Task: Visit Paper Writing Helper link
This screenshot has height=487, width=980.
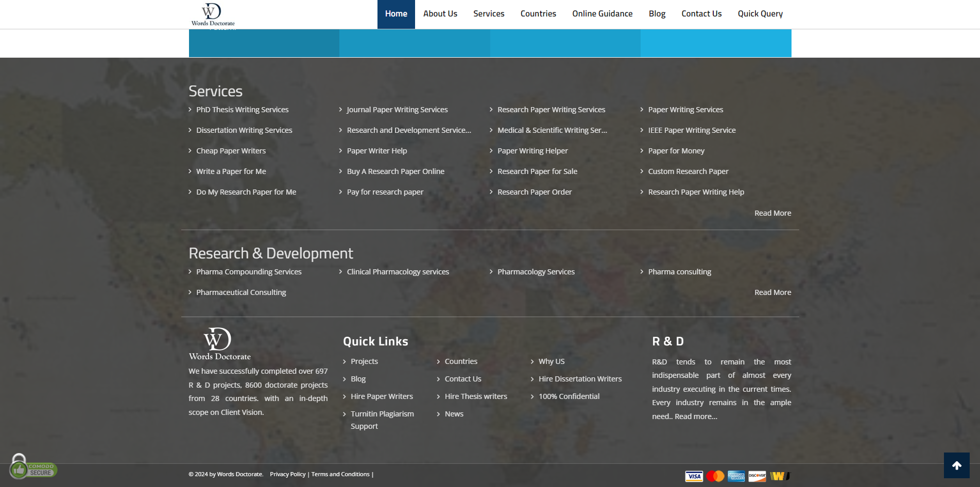Action: point(532,151)
